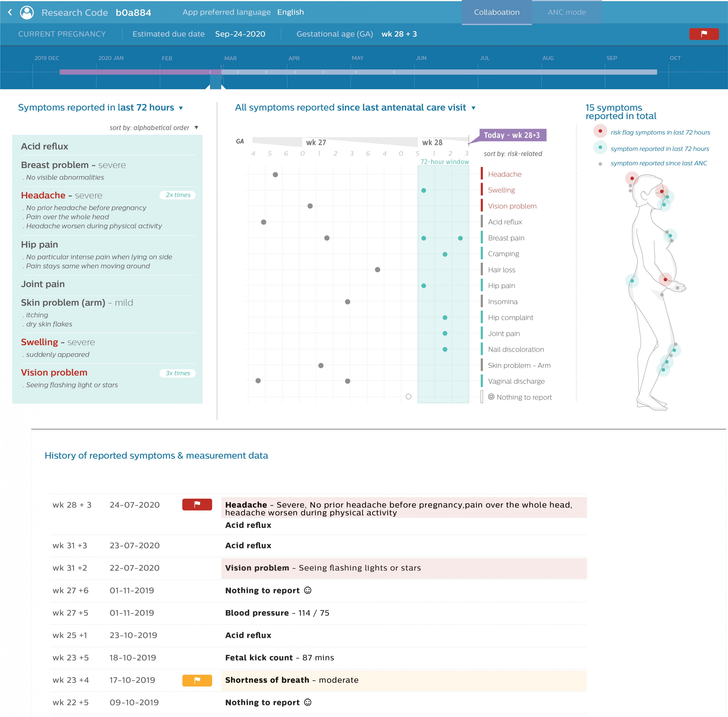Click the '2x times' badge next to Headache
728x717 pixels.
point(177,195)
